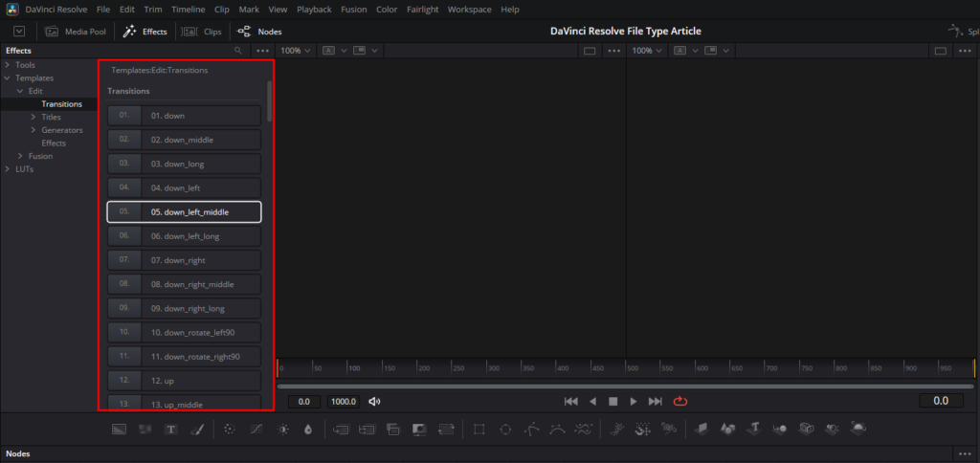Toggle the Clips panel
Viewport: 980px width, 463px height.
(201, 32)
